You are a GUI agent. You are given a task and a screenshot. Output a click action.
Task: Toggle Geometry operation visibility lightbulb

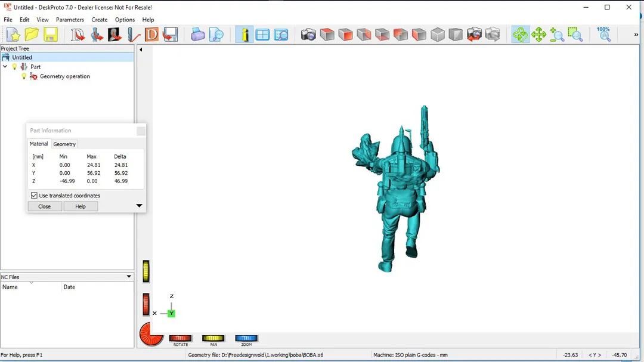tap(24, 76)
